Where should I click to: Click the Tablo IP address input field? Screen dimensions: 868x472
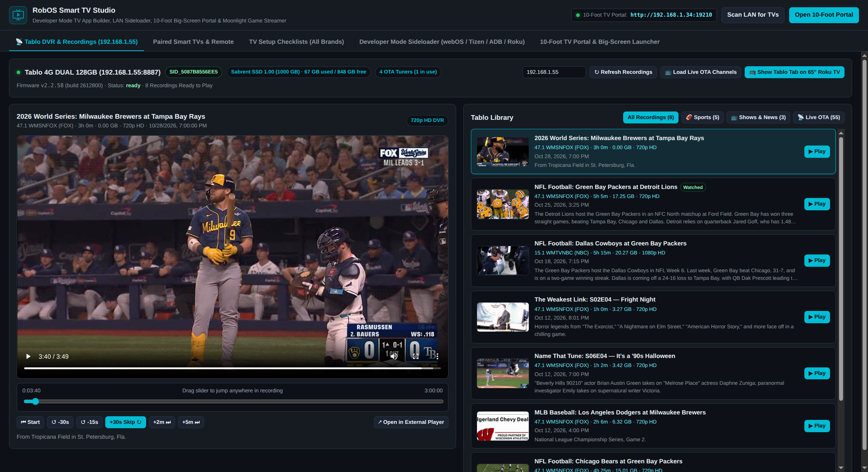(x=554, y=72)
